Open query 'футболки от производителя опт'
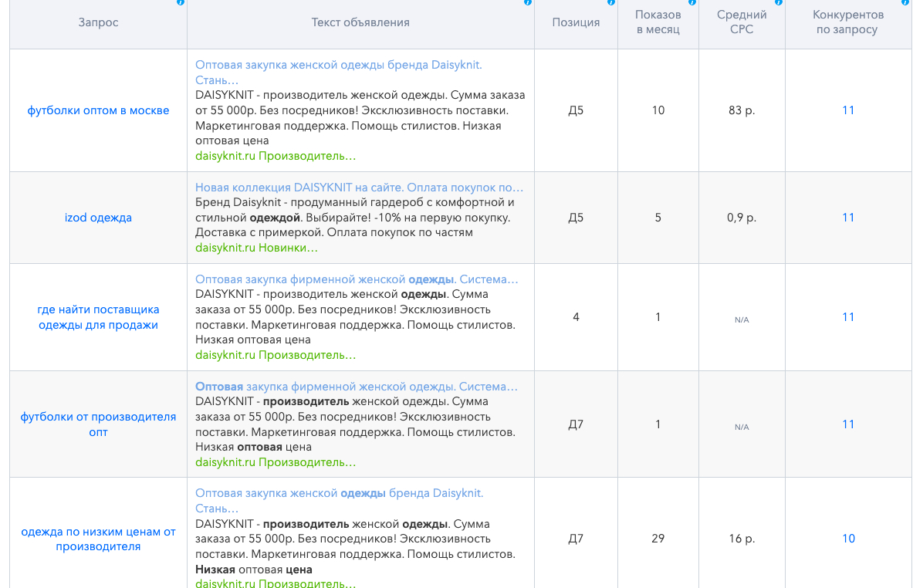913x588 pixels. coord(98,424)
